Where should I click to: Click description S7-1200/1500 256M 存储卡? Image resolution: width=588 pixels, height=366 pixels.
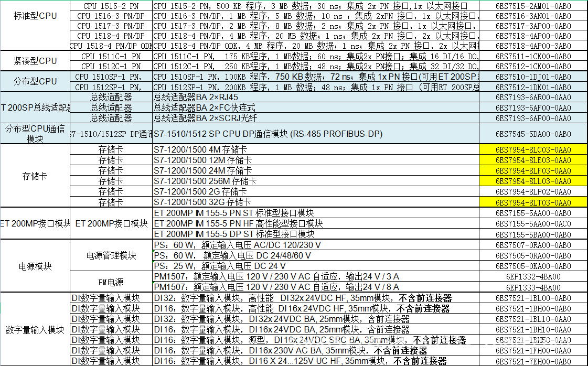tap(316, 181)
